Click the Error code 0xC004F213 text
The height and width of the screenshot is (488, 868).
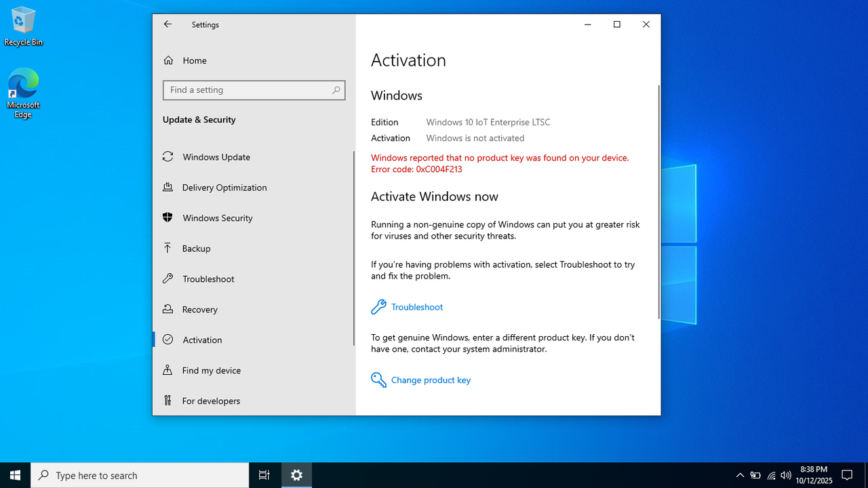click(x=416, y=169)
